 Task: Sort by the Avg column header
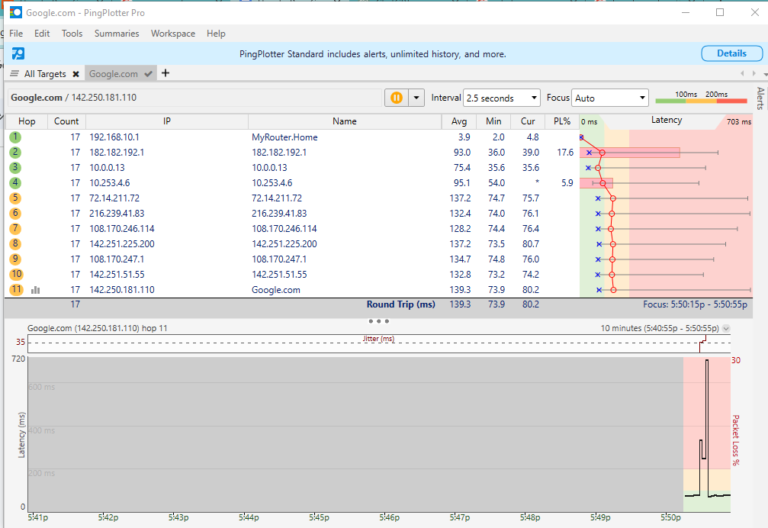459,121
